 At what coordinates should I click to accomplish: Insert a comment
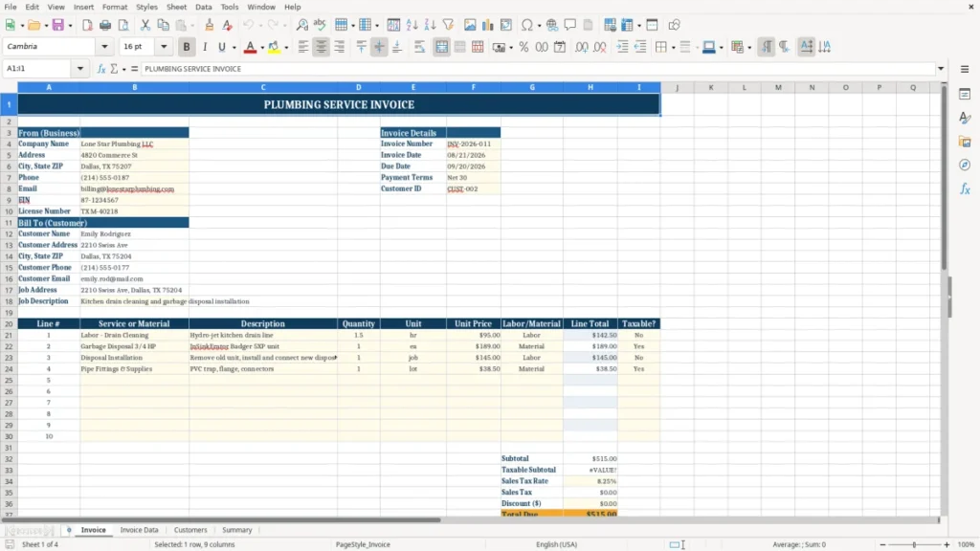pos(570,25)
